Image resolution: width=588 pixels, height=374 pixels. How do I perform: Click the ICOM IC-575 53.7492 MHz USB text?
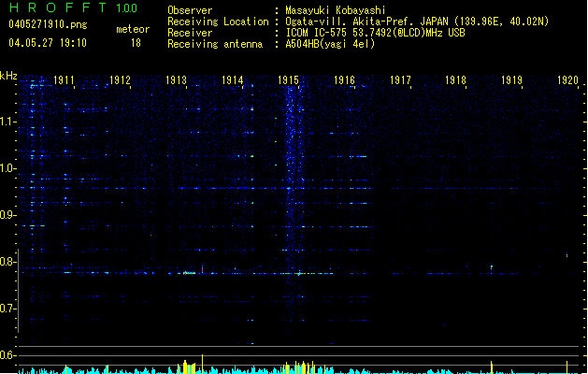tap(376, 33)
